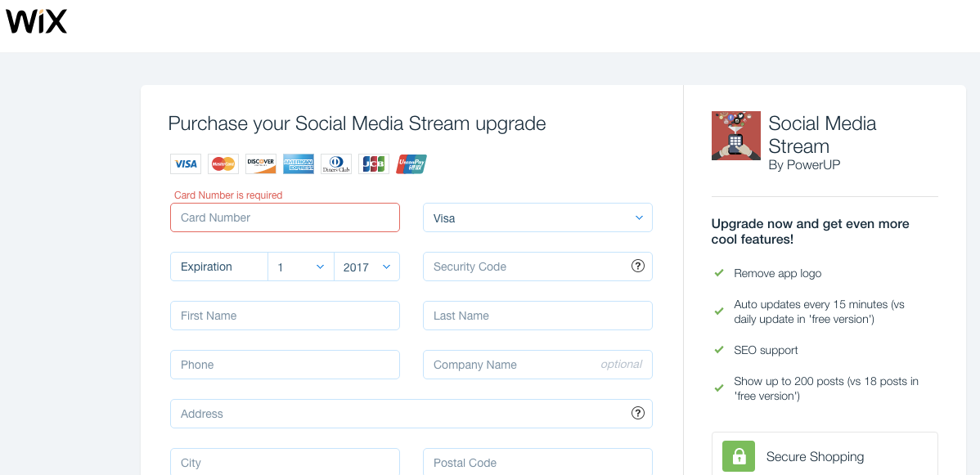Open the Security Code help icon

[x=637, y=267]
